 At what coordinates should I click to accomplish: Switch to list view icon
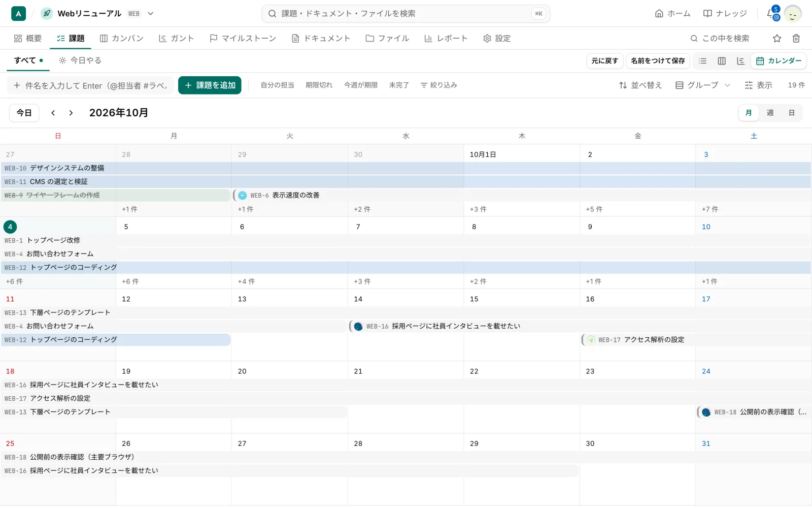tap(702, 61)
